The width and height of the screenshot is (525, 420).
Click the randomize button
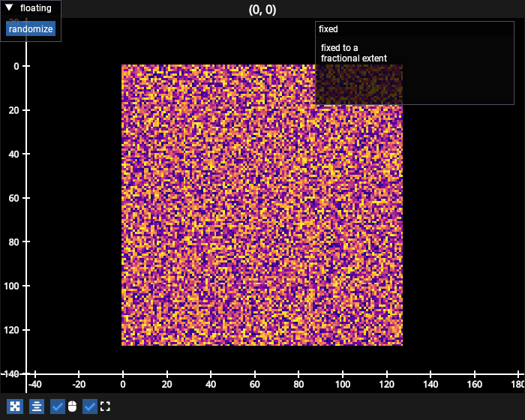31,29
